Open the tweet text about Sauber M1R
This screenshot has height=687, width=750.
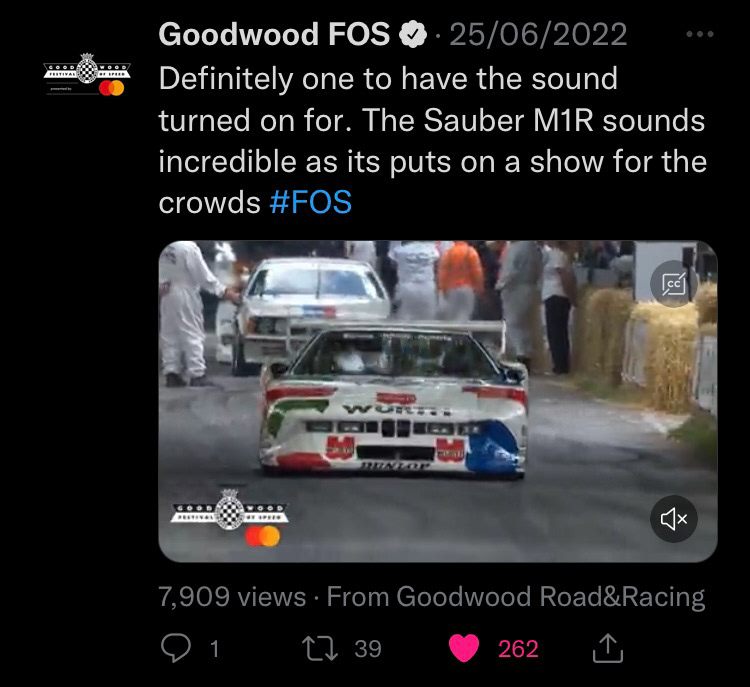432,141
